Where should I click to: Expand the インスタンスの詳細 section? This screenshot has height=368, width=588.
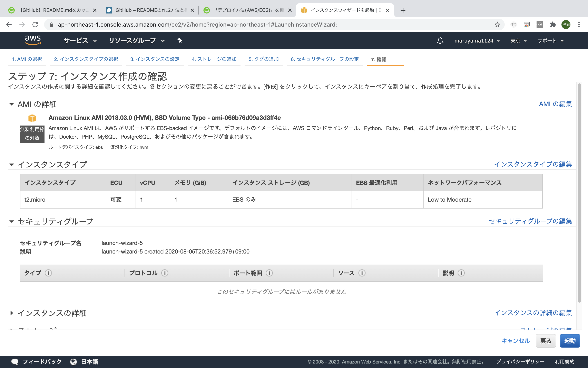click(11, 313)
